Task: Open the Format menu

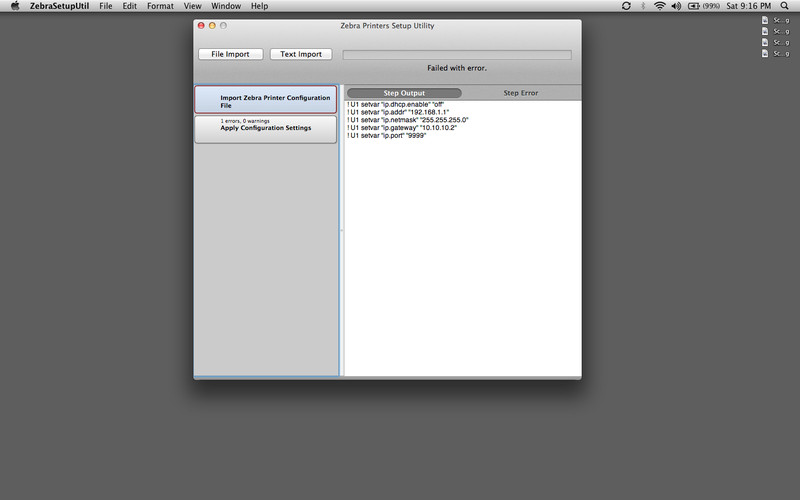Action: 159,6
